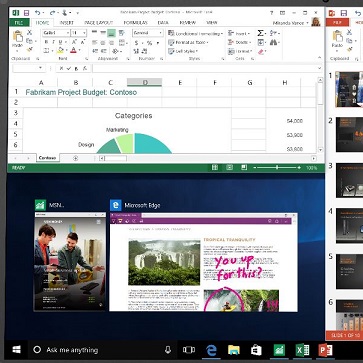
Task: Open font name dropdown
Action: pos(68,33)
